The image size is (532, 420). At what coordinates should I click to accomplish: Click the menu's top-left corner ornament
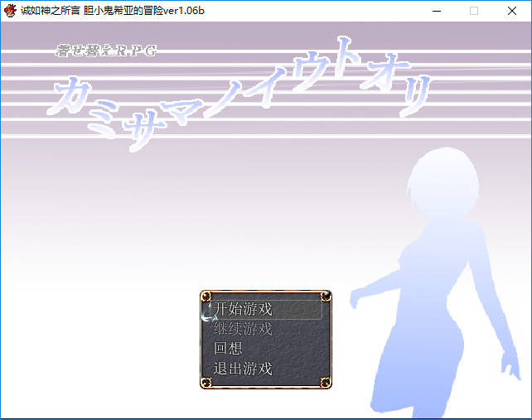(x=207, y=297)
